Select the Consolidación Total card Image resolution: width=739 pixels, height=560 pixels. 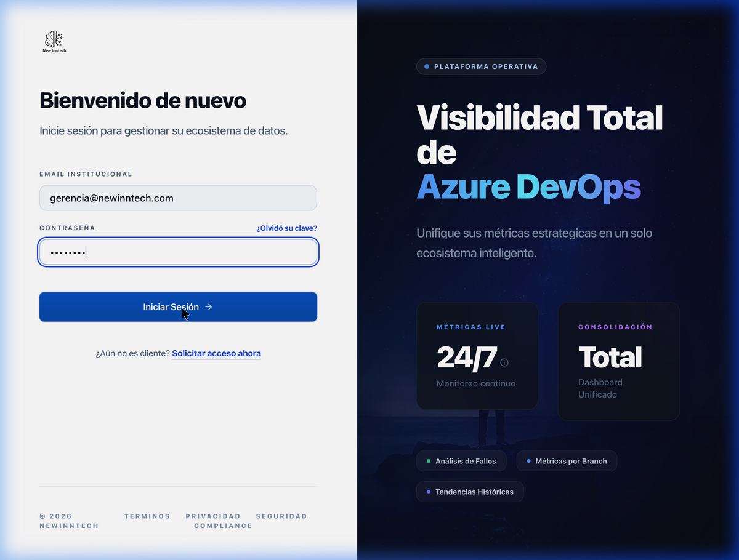click(x=618, y=361)
